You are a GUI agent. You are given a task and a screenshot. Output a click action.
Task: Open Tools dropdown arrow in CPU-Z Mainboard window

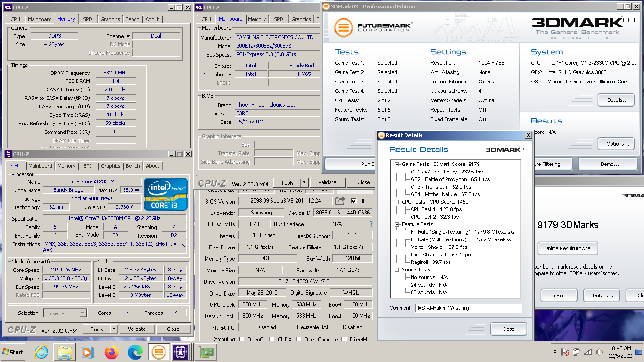click(x=304, y=182)
